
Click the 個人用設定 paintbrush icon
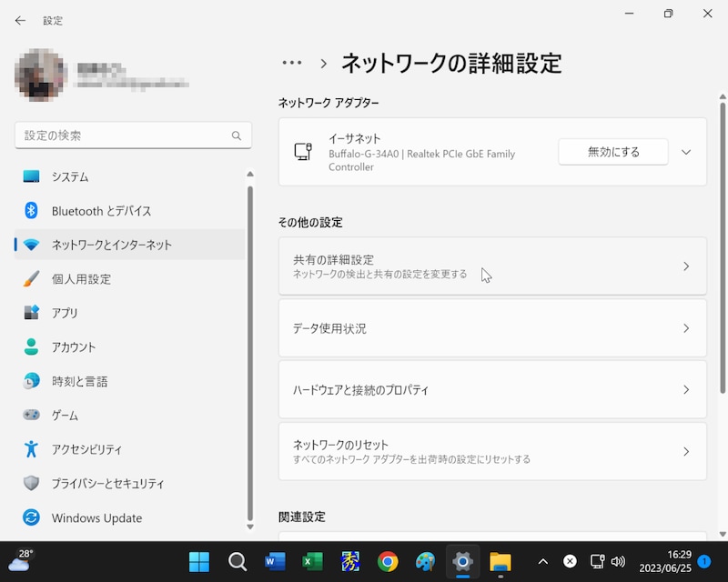(32, 279)
